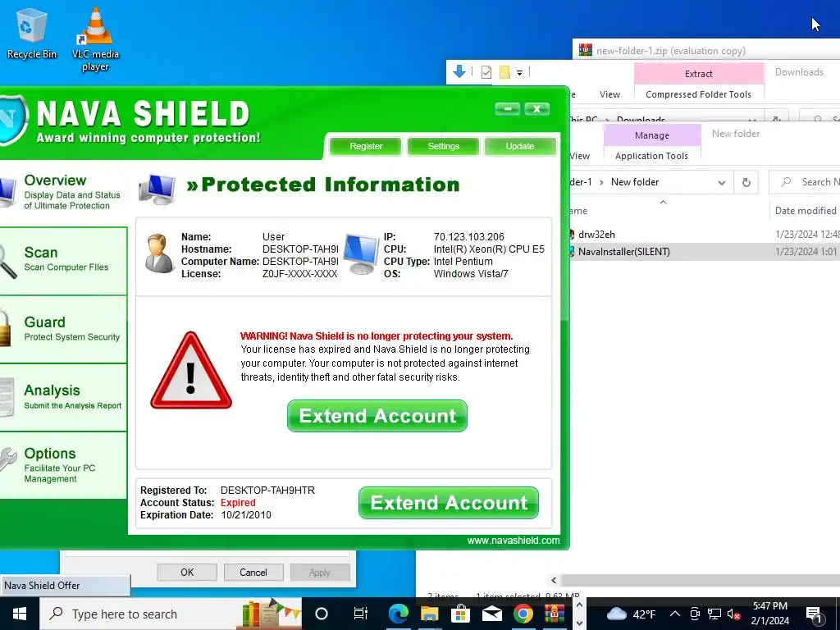This screenshot has height=630, width=840.
Task: Click the Nava Shield logo emblem
Action: 13,120
